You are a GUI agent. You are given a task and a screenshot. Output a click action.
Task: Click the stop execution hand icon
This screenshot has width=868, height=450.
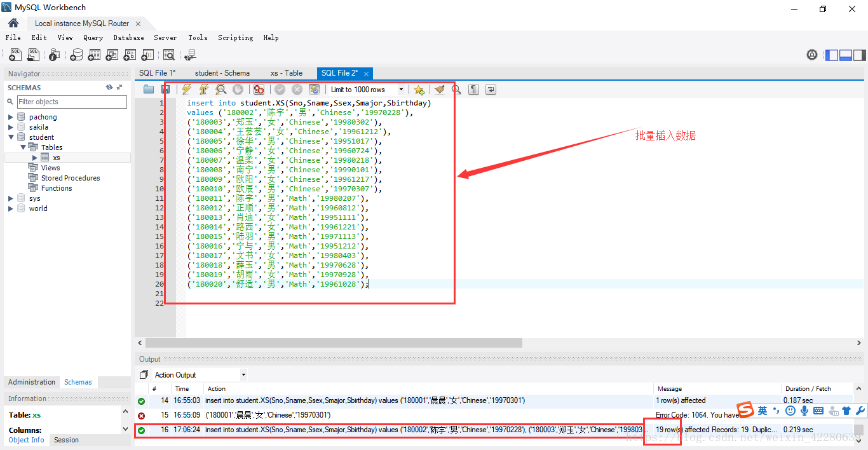pos(238,90)
